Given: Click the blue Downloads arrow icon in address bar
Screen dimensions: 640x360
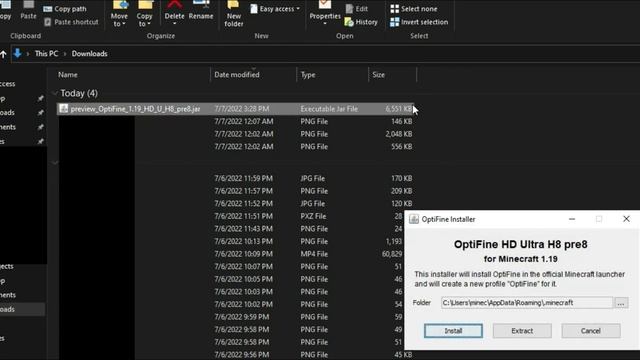Looking at the screenshot, I should click(x=17, y=53).
